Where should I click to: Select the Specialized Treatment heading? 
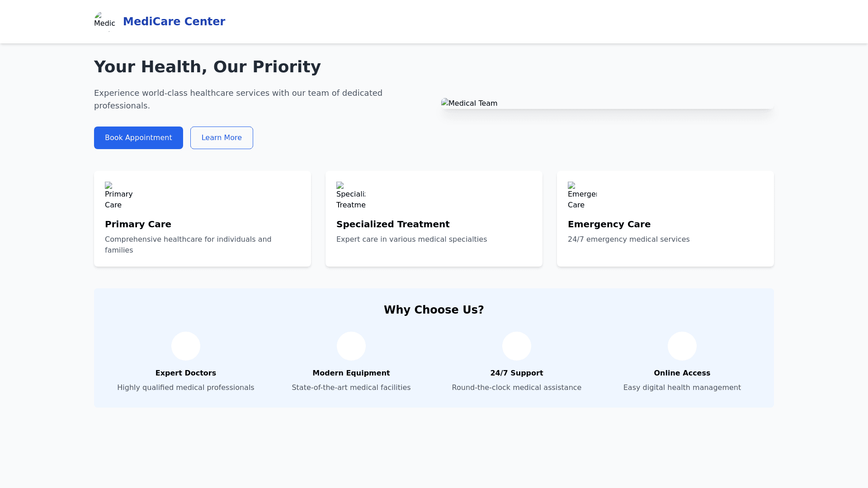click(393, 224)
